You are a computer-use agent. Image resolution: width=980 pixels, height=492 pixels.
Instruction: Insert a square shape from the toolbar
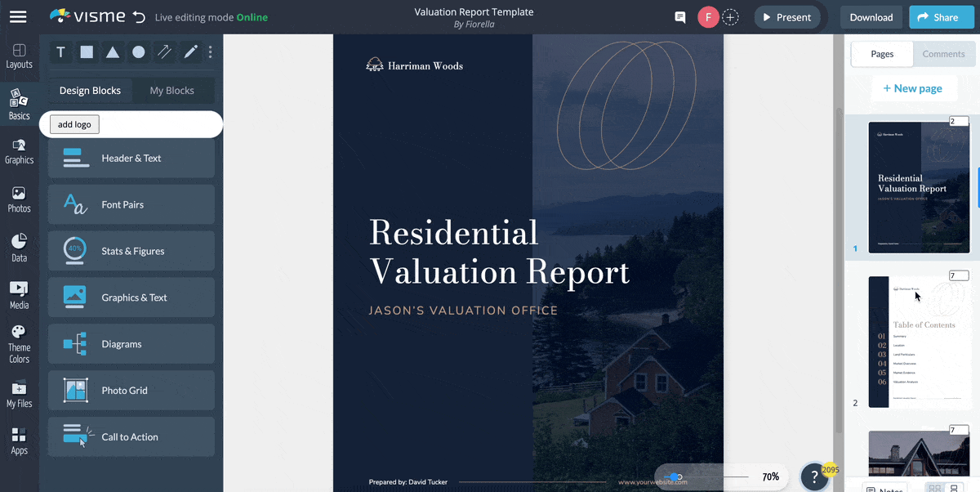point(87,51)
